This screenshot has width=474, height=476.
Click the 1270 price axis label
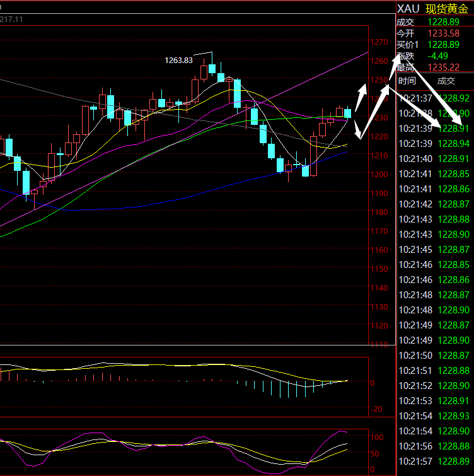coord(379,42)
